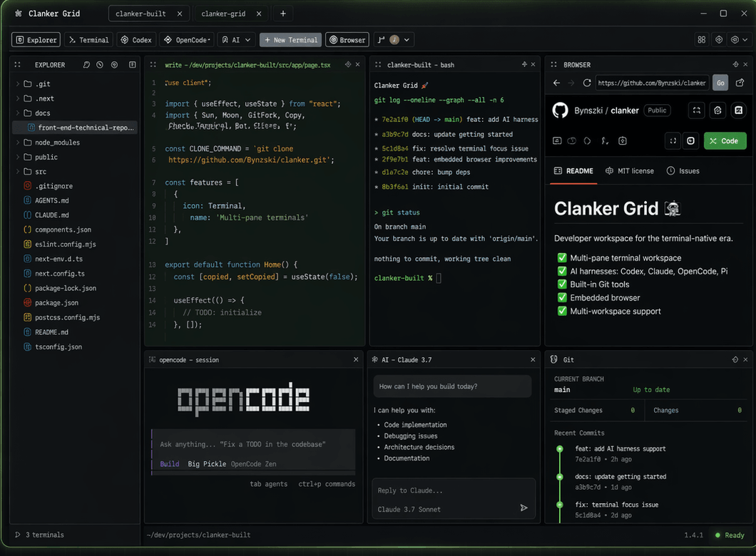Switch to the Issues tab
756x556 pixels.
click(683, 171)
